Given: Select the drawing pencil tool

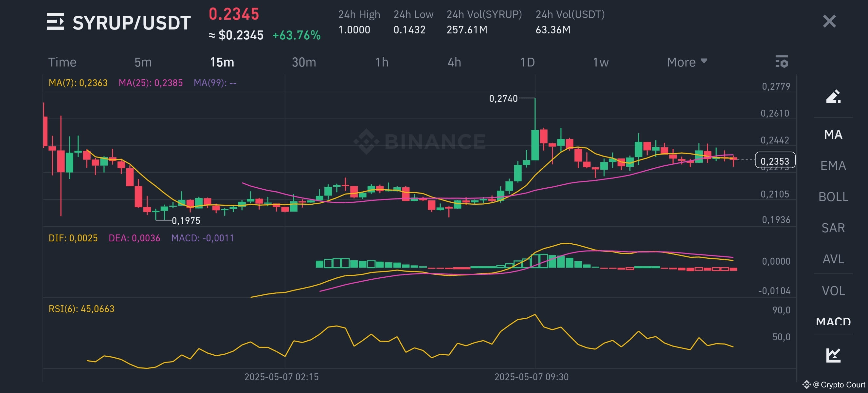Looking at the screenshot, I should point(833,96).
